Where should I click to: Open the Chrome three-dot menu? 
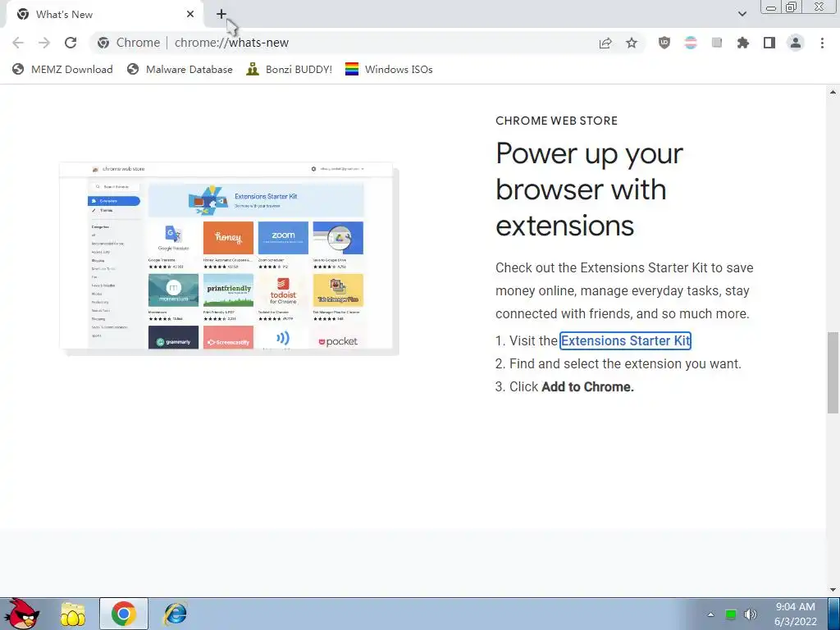pos(822,43)
